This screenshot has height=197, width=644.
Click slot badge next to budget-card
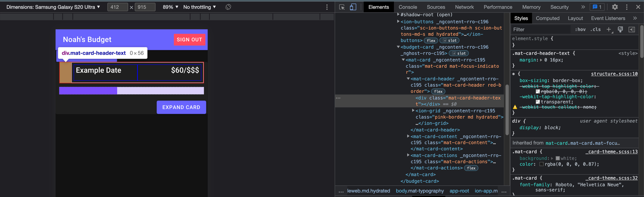tap(458, 53)
